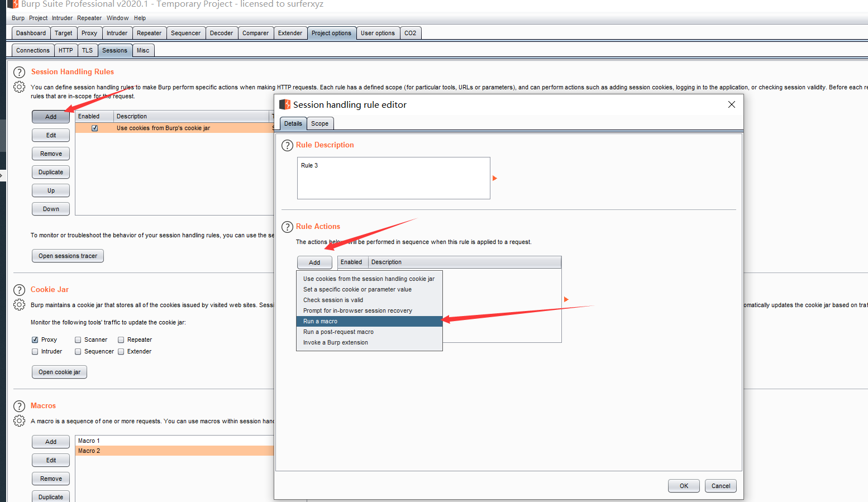Open the Window menu

coord(117,18)
